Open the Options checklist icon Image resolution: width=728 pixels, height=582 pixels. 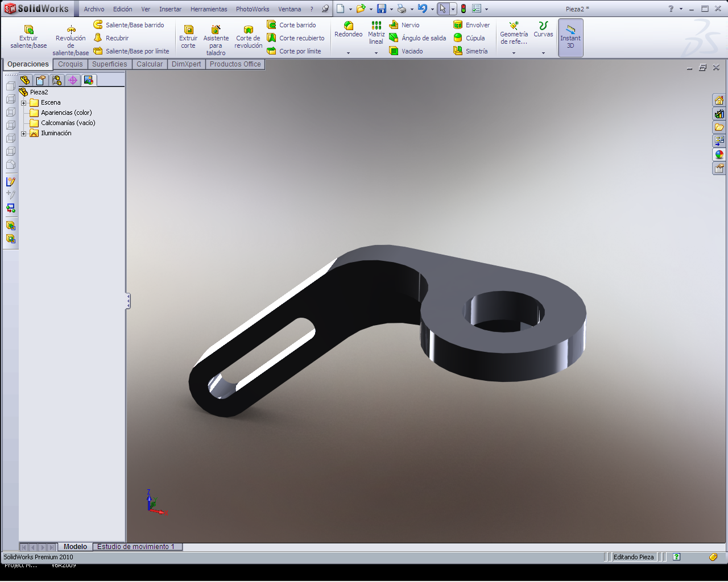(x=477, y=9)
